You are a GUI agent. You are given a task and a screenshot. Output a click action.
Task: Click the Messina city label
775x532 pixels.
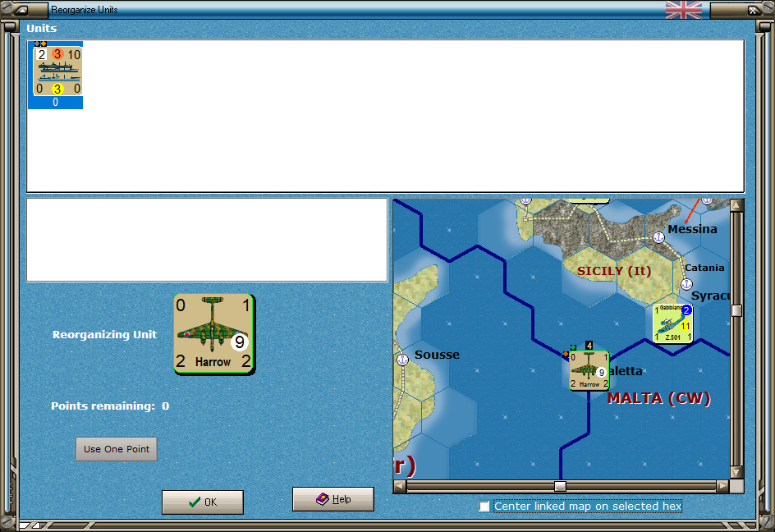[692, 229]
